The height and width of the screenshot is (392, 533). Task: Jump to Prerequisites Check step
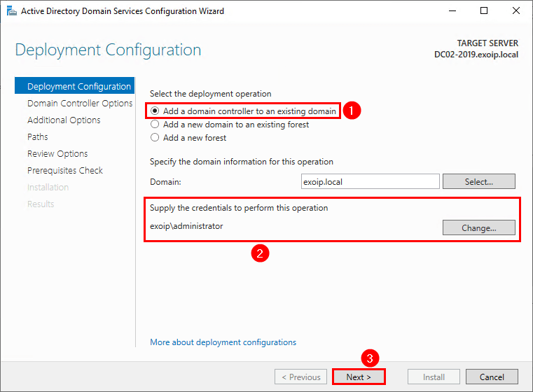[65, 170]
